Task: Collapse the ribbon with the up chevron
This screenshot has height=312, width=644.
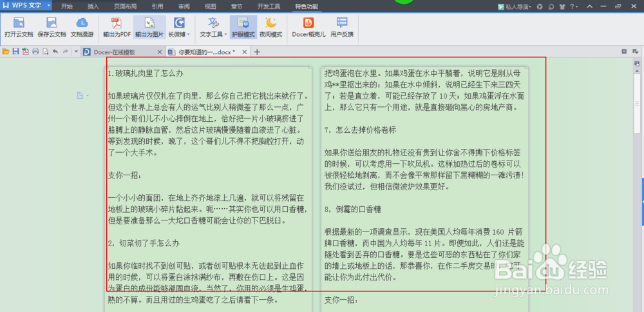Action: click(x=590, y=6)
